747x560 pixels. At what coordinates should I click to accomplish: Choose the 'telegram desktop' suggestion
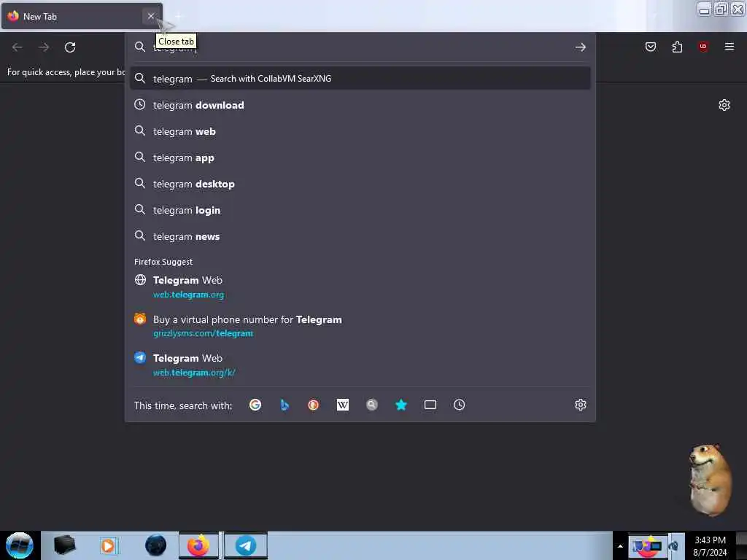(360, 183)
